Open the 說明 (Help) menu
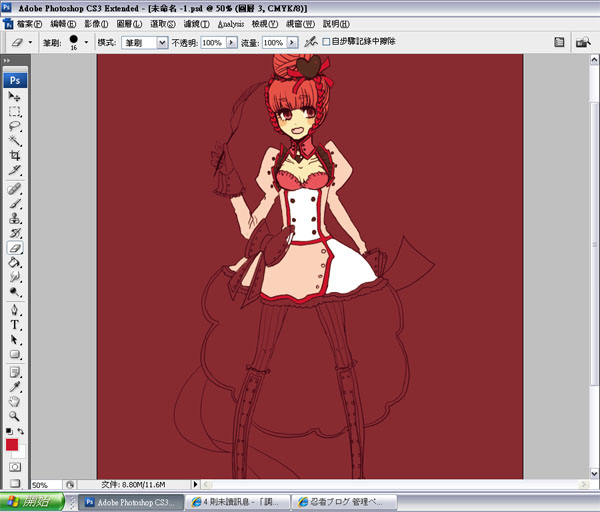 tap(336, 24)
